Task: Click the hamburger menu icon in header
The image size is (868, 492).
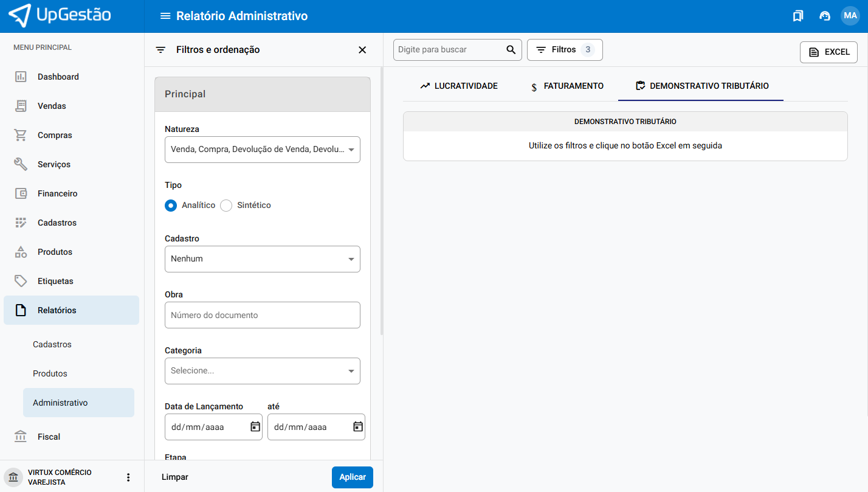Action: click(x=165, y=16)
